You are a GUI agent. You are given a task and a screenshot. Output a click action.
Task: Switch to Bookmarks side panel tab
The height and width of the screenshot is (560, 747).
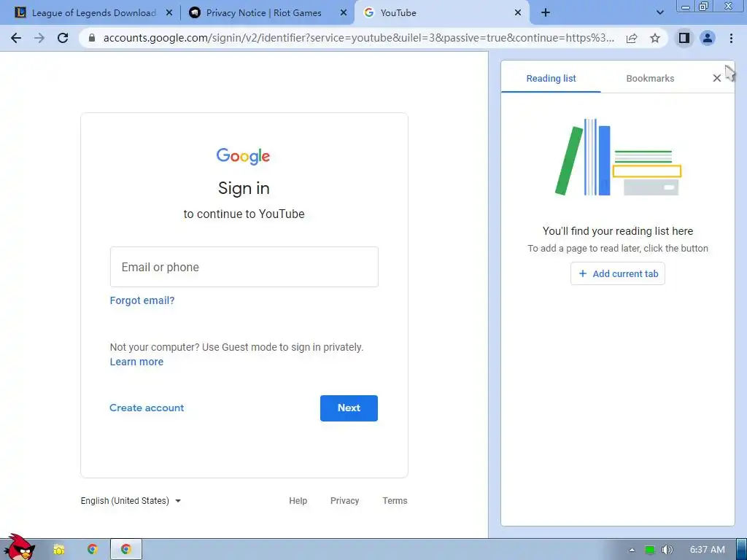[x=650, y=79]
